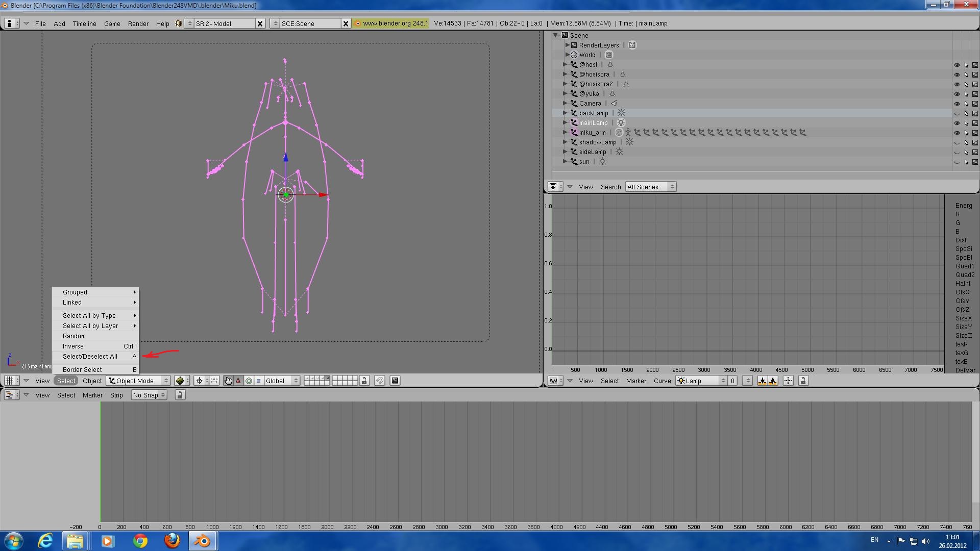Open the Lamp IPO type dropdown
The height and width of the screenshot is (551, 980).
tap(701, 381)
